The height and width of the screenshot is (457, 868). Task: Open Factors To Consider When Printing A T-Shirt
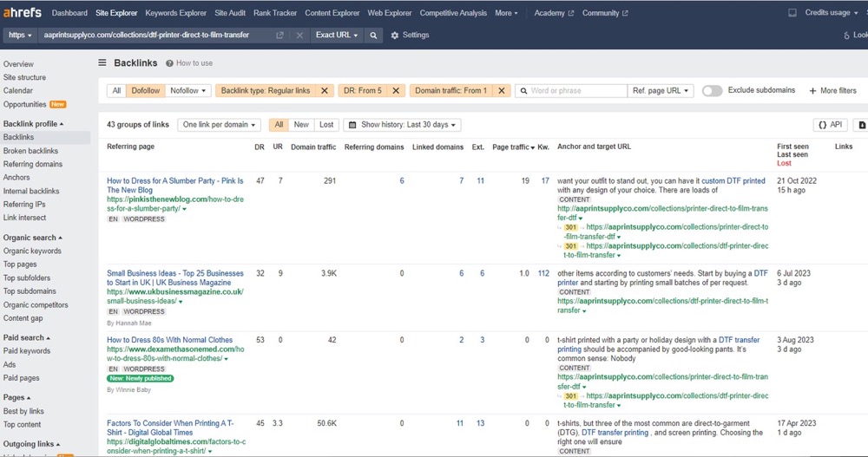point(170,428)
